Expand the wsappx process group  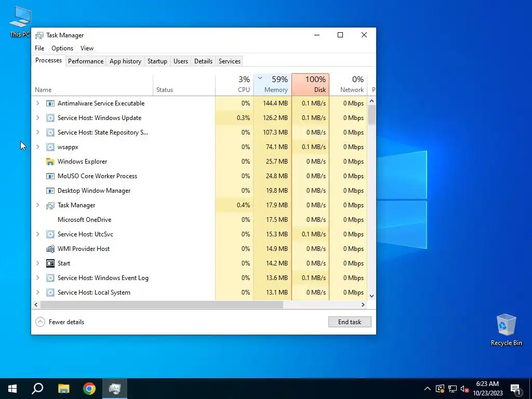37,147
